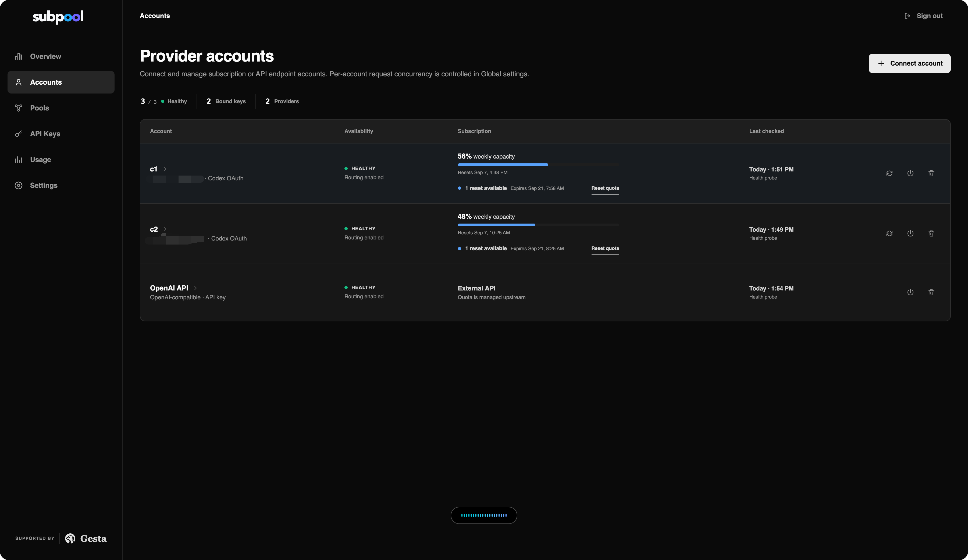968x560 pixels.
Task: Delete the c2 account
Action: click(x=931, y=233)
